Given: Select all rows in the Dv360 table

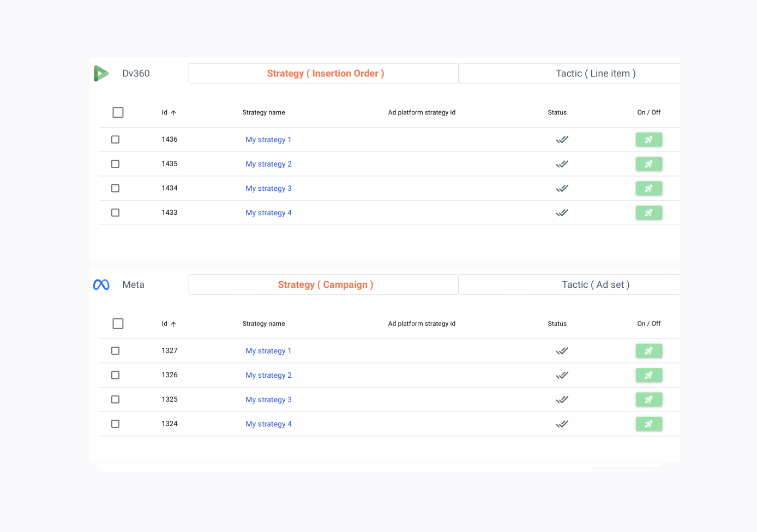Looking at the screenshot, I should point(118,112).
